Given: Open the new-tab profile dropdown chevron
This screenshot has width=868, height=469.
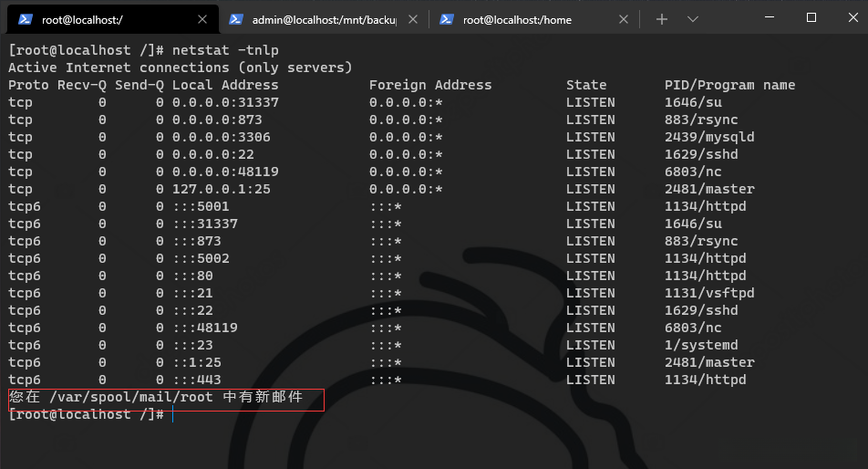Looking at the screenshot, I should pyautogui.click(x=693, y=19).
